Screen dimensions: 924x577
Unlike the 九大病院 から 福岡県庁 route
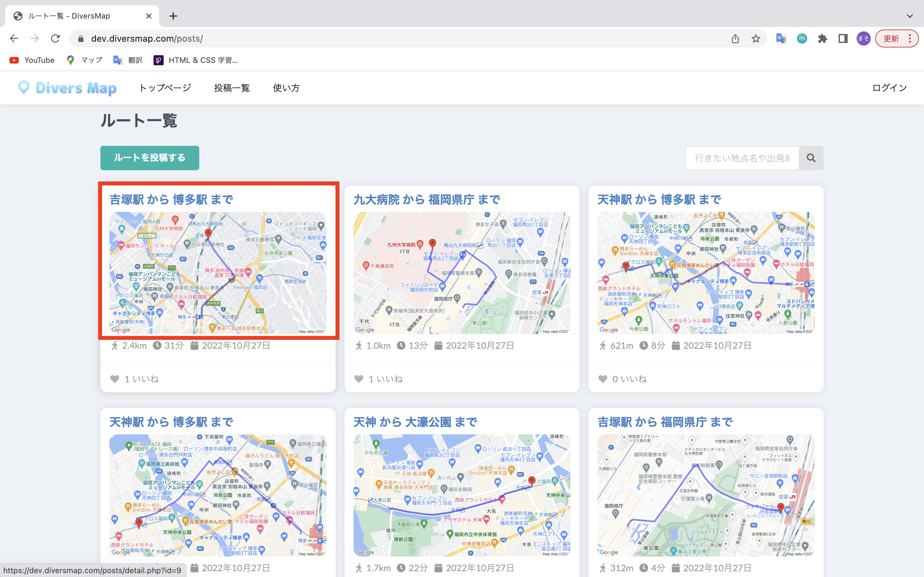(359, 379)
